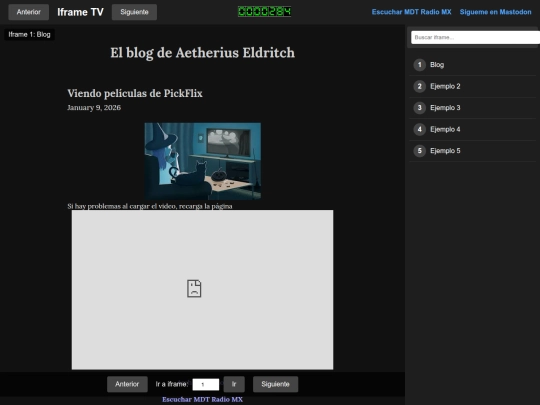This screenshot has width=540, height=405.
Task: Click the El blog de Aetherius Eldritch heading
Action: (202, 53)
